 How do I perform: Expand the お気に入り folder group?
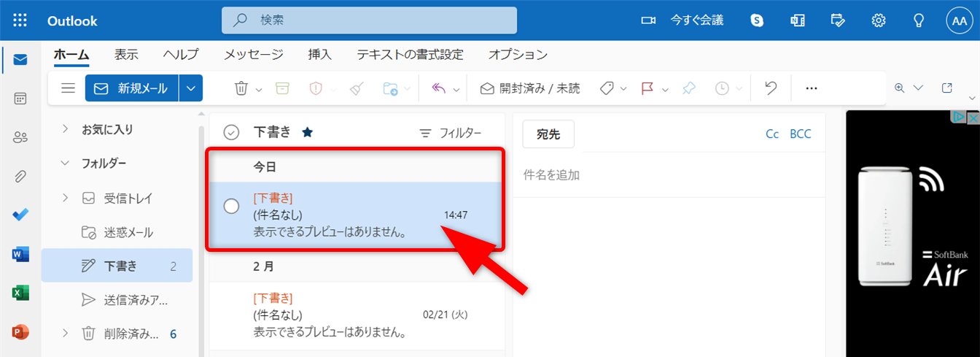tap(66, 129)
